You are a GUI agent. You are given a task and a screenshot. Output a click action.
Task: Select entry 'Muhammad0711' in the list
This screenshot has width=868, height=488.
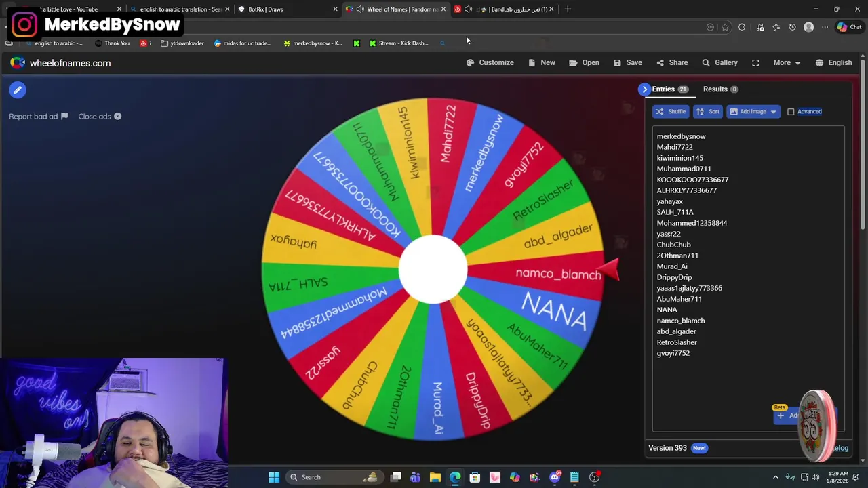pos(684,169)
